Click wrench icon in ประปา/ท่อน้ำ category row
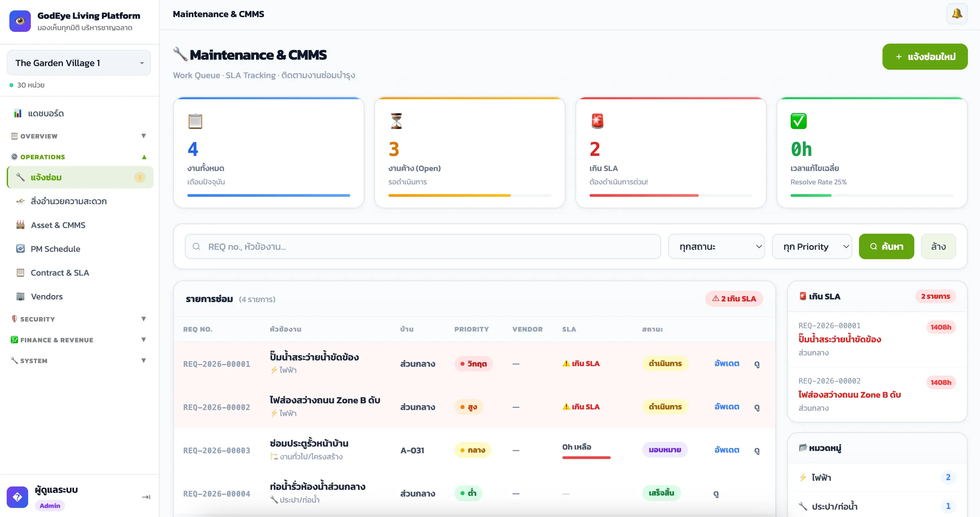 [803, 506]
